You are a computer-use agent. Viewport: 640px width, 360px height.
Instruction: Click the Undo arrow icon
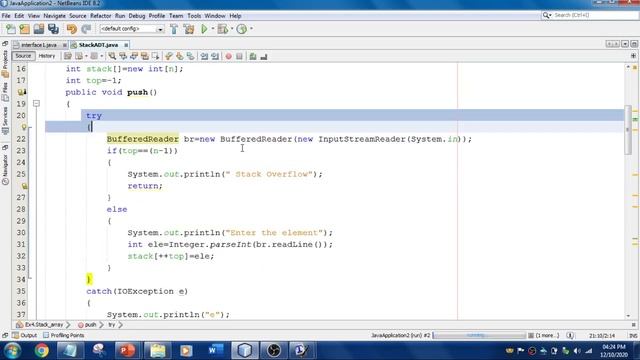(72, 29)
